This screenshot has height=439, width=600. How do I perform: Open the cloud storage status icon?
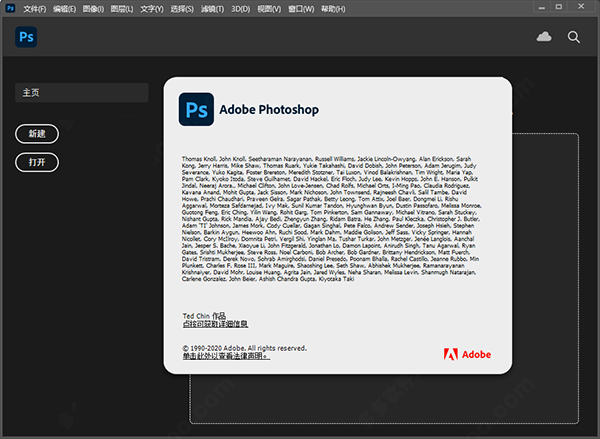(x=544, y=37)
